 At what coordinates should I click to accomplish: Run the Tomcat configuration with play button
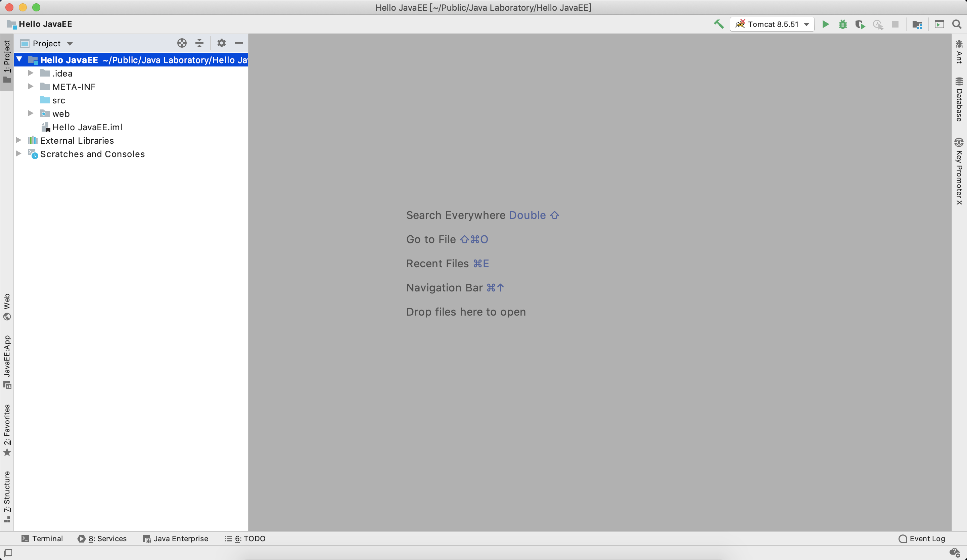tap(825, 24)
